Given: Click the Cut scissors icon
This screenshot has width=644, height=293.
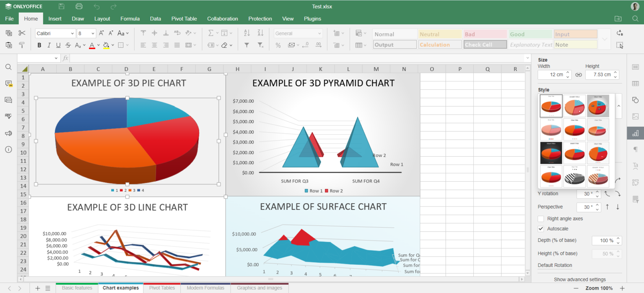Looking at the screenshot, I should click(x=22, y=33).
